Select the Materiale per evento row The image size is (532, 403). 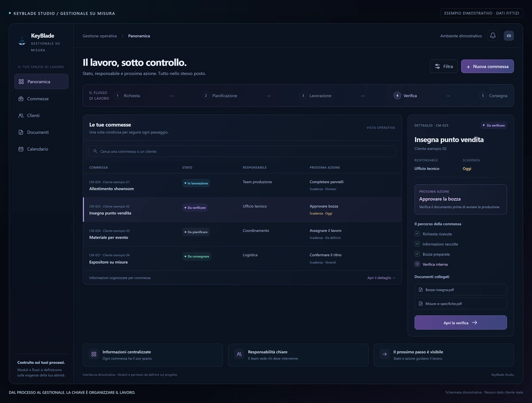pos(242,234)
